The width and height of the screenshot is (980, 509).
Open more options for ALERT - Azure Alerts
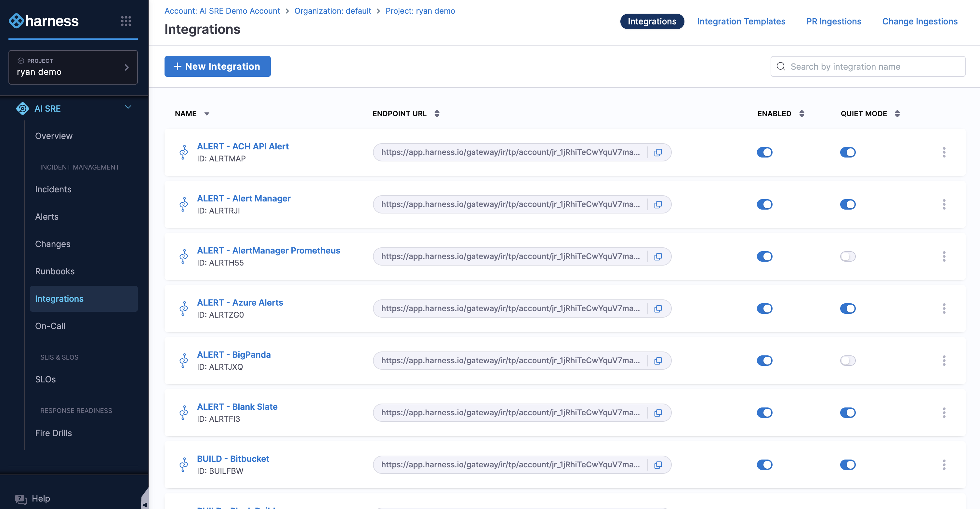pos(944,309)
